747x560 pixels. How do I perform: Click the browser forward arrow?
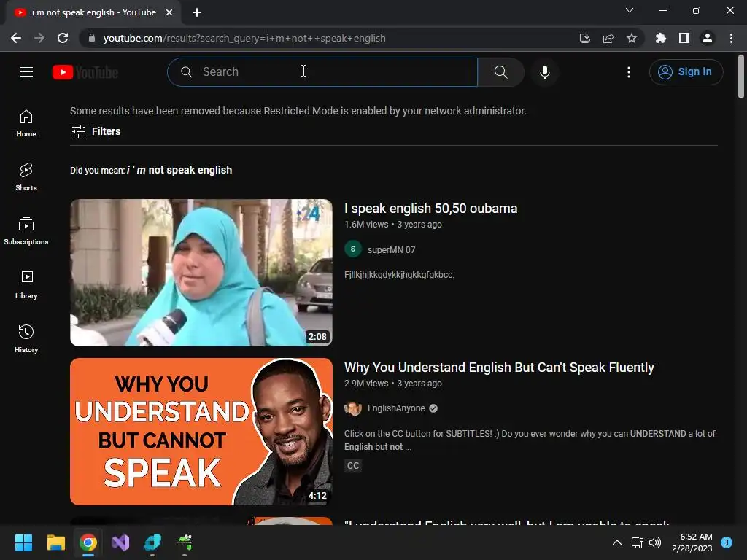(39, 38)
